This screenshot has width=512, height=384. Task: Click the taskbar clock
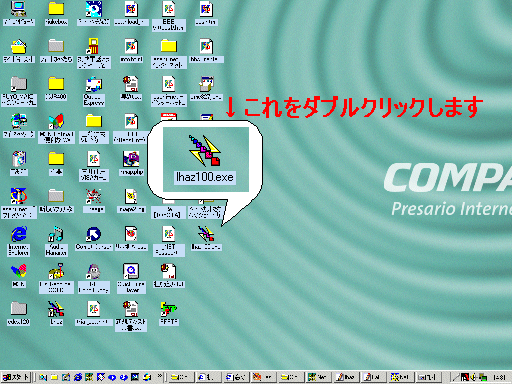pyautogui.click(x=499, y=378)
